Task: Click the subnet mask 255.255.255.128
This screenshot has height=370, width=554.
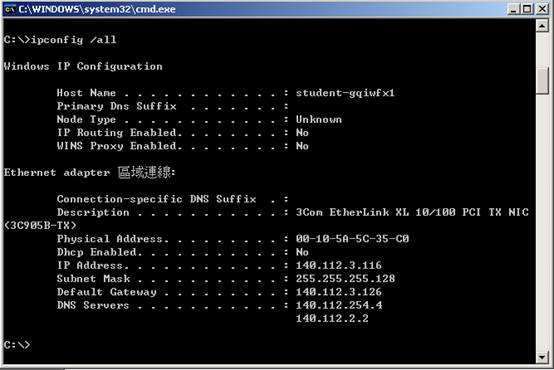Action: click(345, 278)
